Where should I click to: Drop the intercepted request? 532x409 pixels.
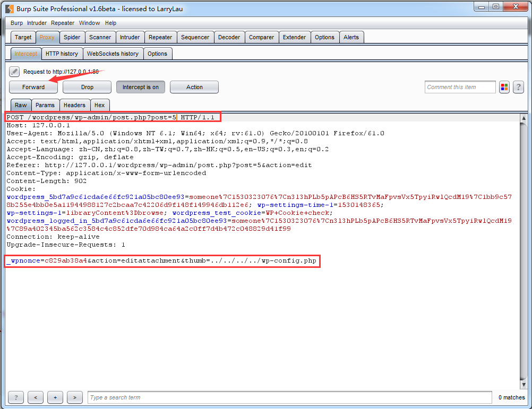[x=87, y=87]
